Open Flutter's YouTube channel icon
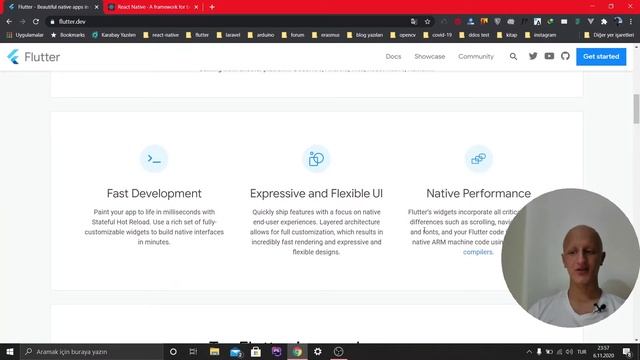This screenshot has width=640, height=360. tap(549, 56)
